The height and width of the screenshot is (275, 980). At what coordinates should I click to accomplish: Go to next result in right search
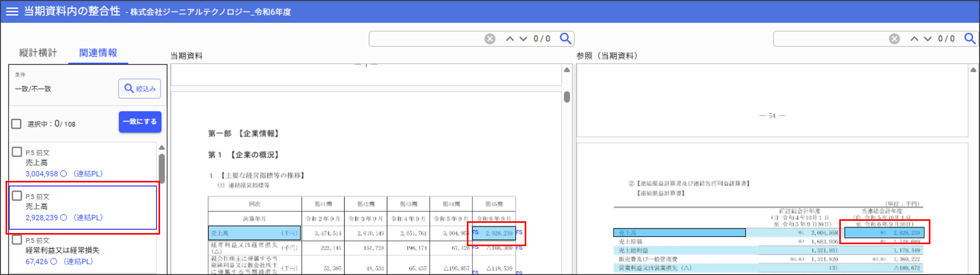pos(928,39)
